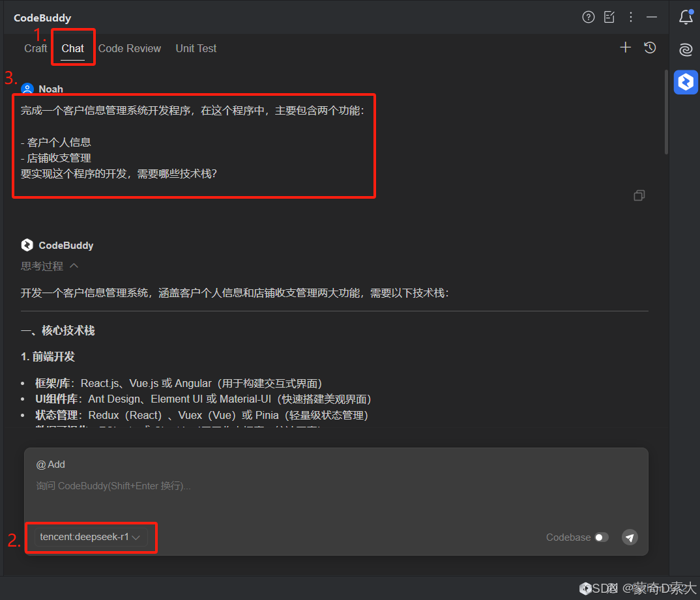
Task: Click the notifications bell icon
Action: click(x=686, y=17)
